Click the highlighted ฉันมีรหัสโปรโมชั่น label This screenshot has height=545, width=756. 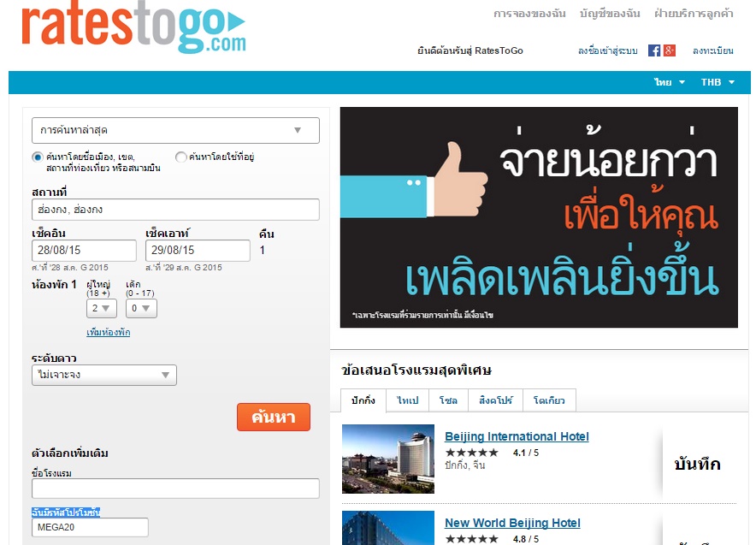[66, 512]
